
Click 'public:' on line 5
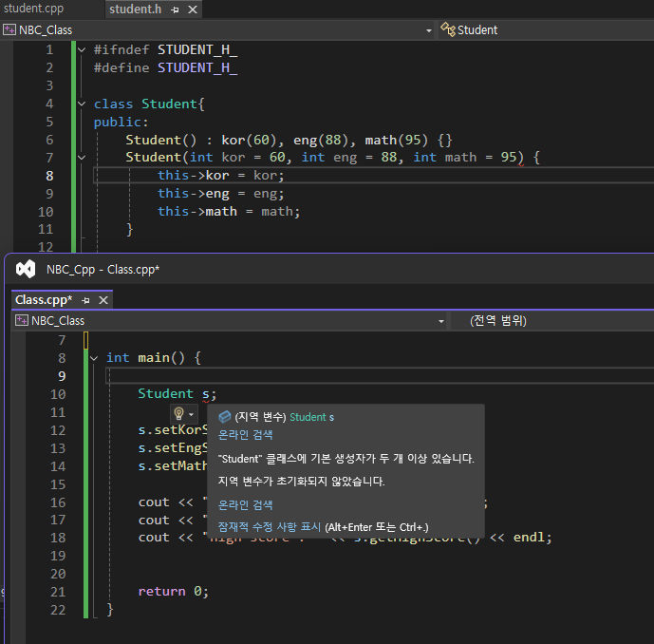[121, 122]
